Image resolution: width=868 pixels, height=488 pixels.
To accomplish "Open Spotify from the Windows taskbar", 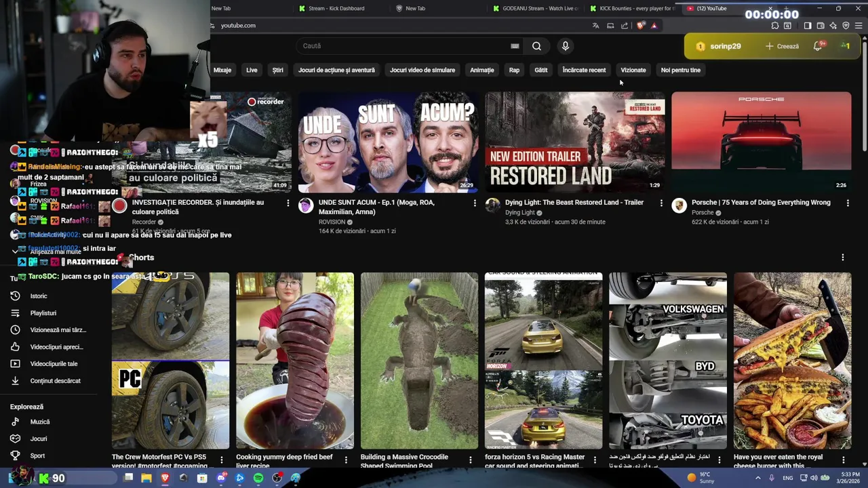I will click(258, 479).
